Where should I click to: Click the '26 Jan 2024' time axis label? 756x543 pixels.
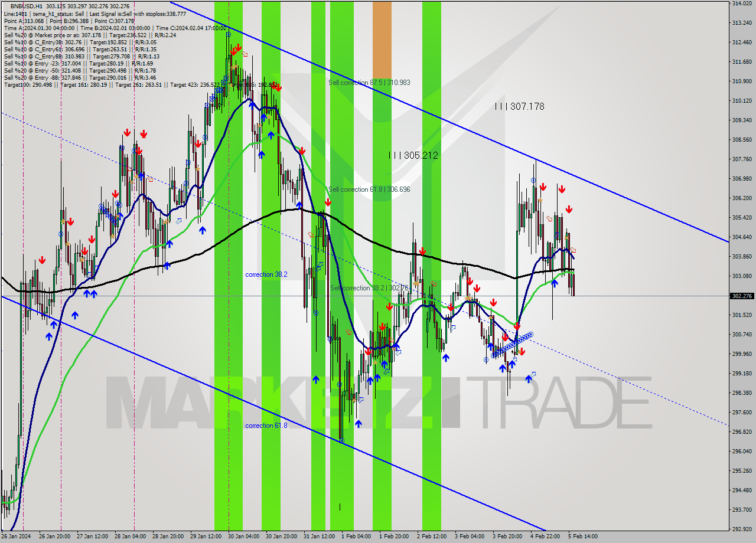click(17, 537)
